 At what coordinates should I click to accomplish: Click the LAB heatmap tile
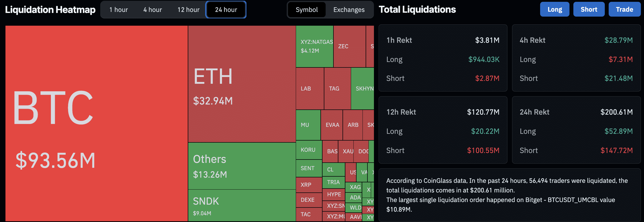tap(310, 88)
